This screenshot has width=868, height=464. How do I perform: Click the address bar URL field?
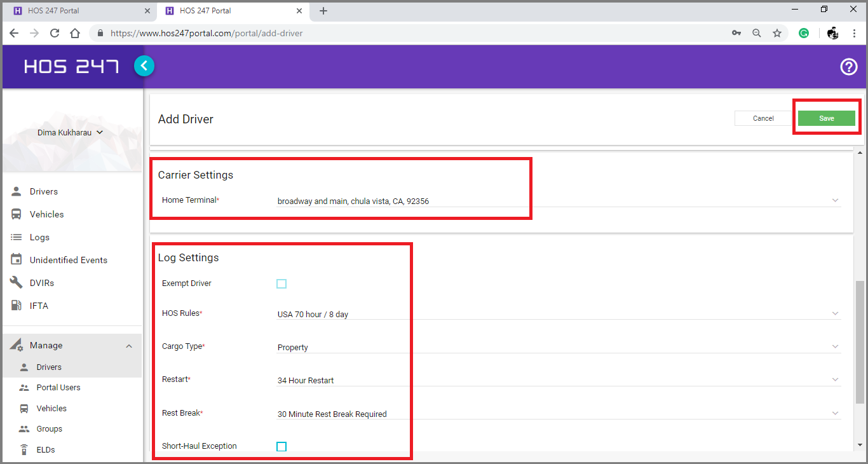pyautogui.click(x=407, y=33)
